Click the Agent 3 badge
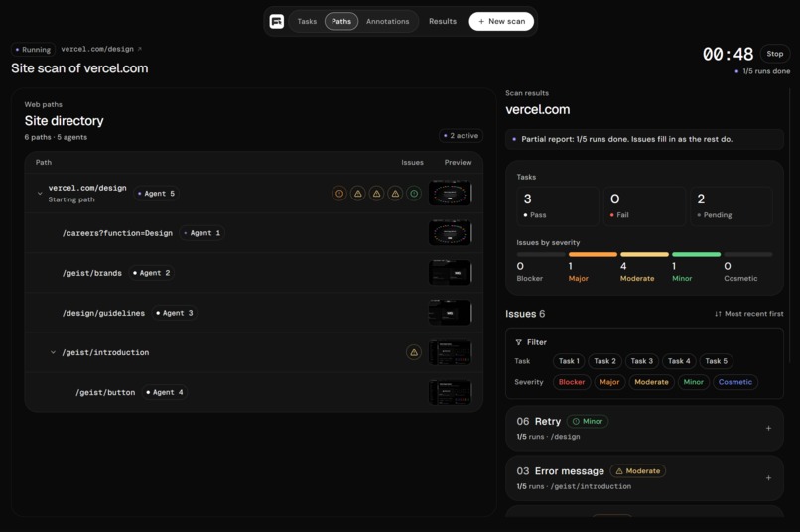This screenshot has width=800, height=532. tap(175, 313)
